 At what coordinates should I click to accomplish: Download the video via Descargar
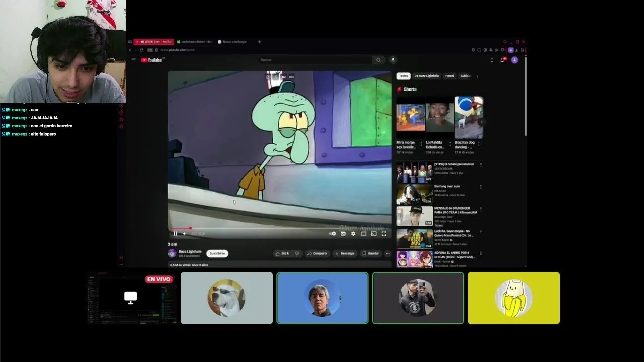345,253
